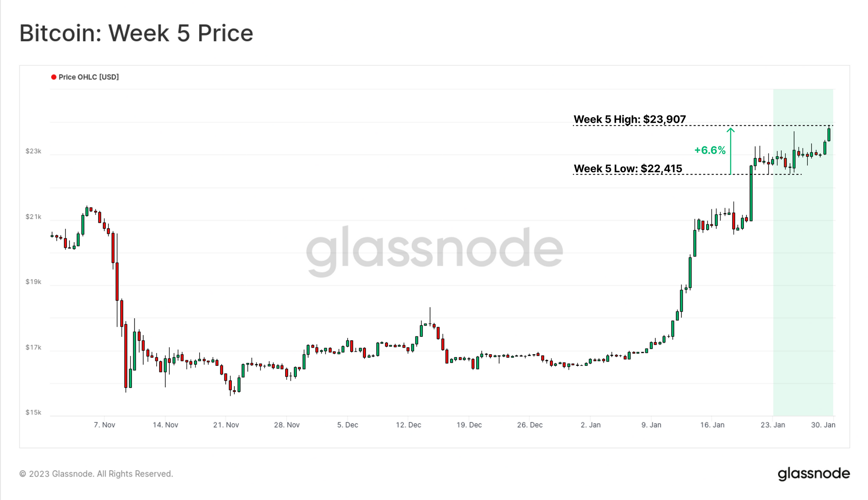868x500 pixels.
Task: Toggle the Price OHLC [USD] legend label
Action: 89,77
